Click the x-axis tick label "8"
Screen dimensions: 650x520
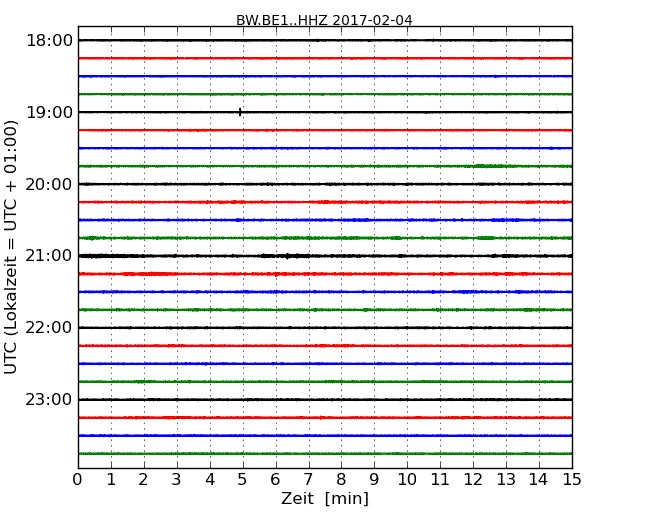tap(341, 480)
